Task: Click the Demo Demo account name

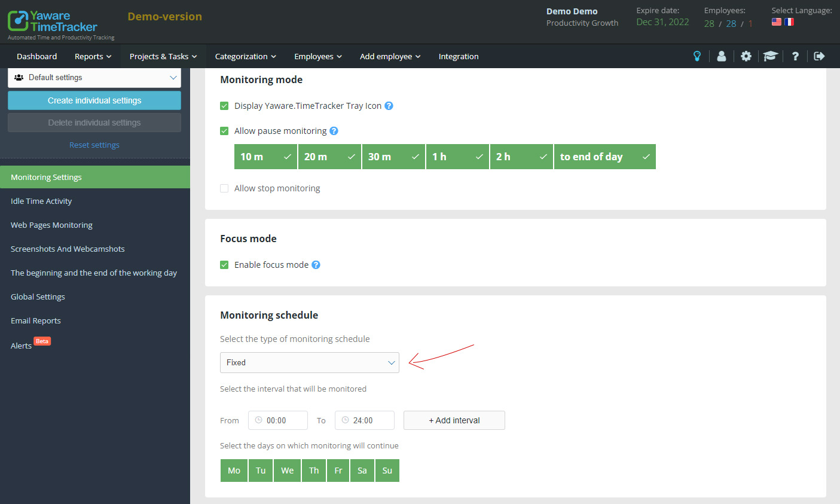Action: 572,11
